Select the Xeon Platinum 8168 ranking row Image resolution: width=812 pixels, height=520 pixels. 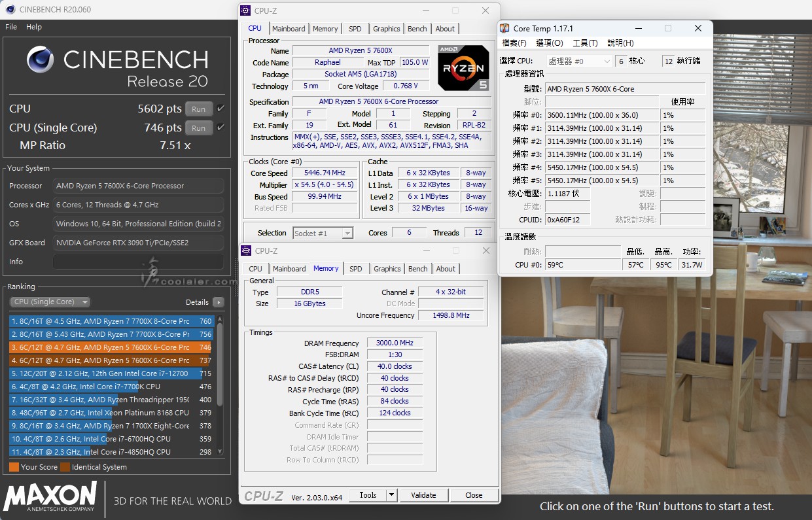click(111, 413)
